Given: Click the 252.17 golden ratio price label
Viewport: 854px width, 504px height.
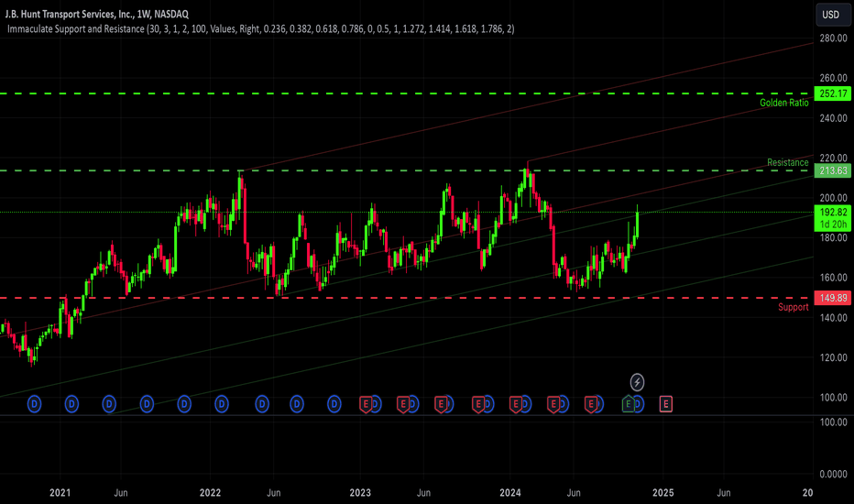Looking at the screenshot, I should (x=833, y=93).
